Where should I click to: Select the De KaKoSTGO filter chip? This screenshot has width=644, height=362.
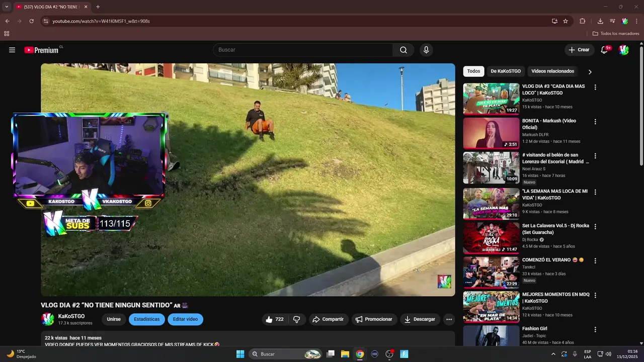pos(506,71)
